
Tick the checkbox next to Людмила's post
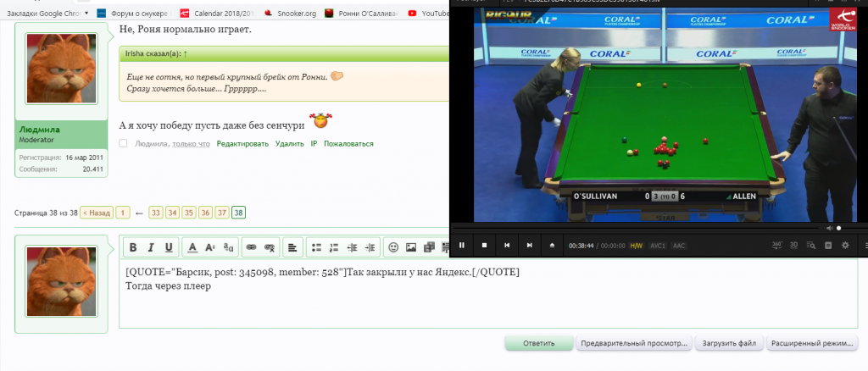pyautogui.click(x=124, y=143)
